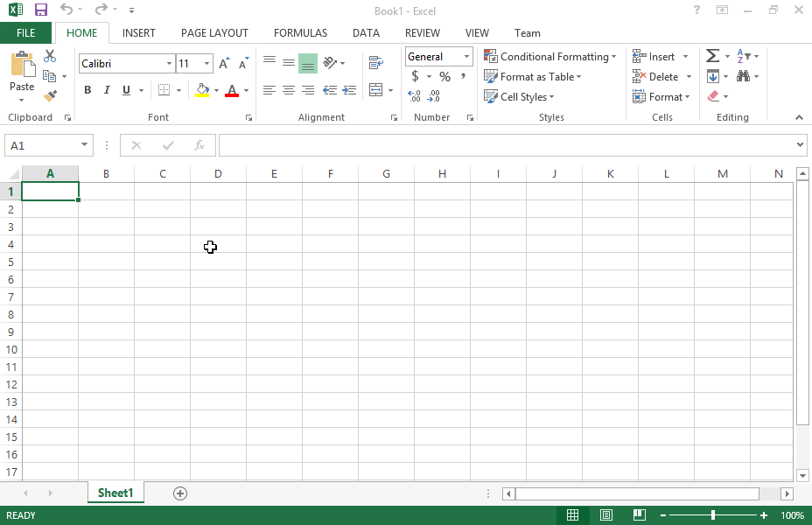Switch to the DATA tab
The height and width of the screenshot is (525, 812).
point(366,33)
